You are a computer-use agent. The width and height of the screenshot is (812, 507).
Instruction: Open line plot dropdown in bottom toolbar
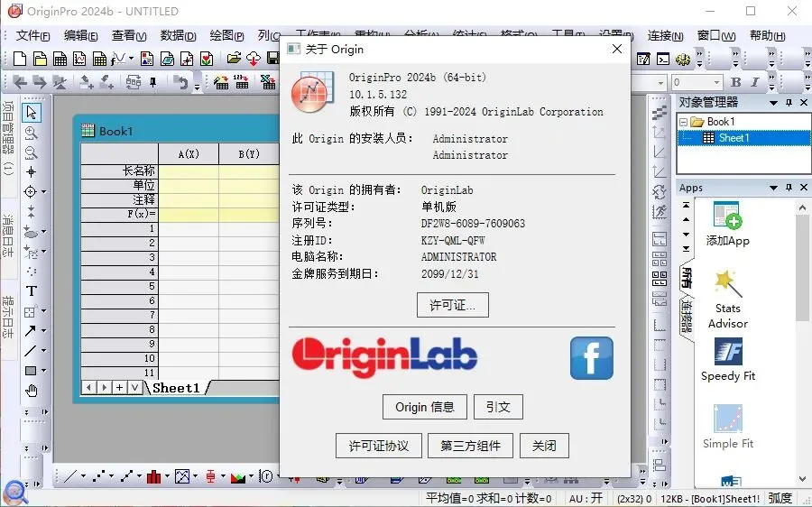click(83, 476)
